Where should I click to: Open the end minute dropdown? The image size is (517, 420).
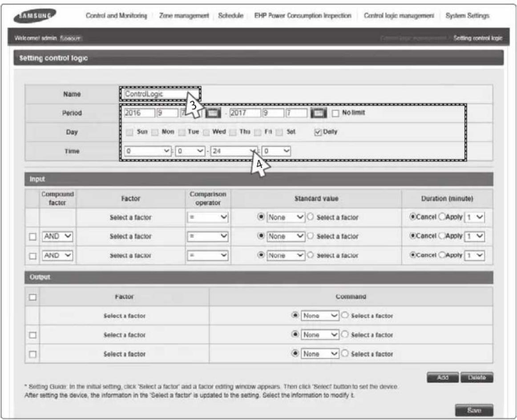coord(276,151)
